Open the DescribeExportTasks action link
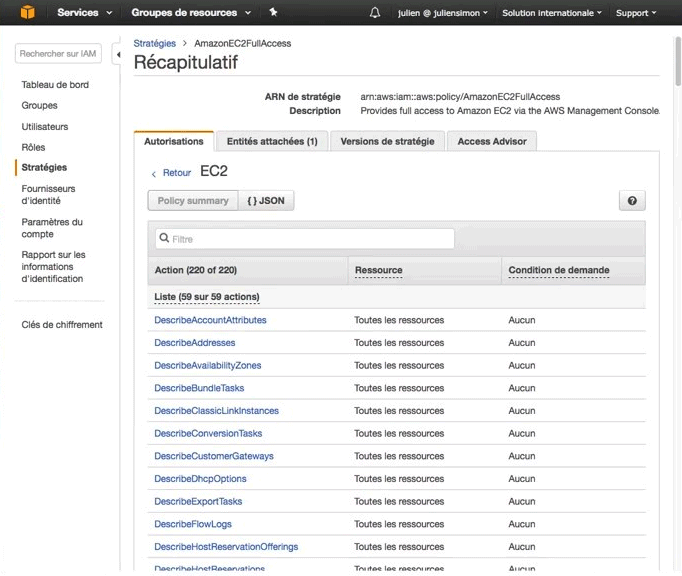The width and height of the screenshot is (682, 576). 198,501
